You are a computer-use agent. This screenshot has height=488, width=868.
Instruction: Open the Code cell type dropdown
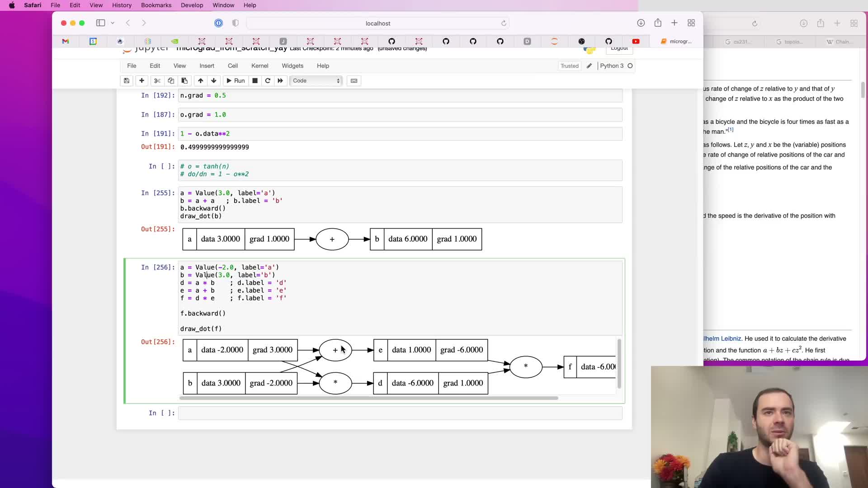(x=316, y=80)
